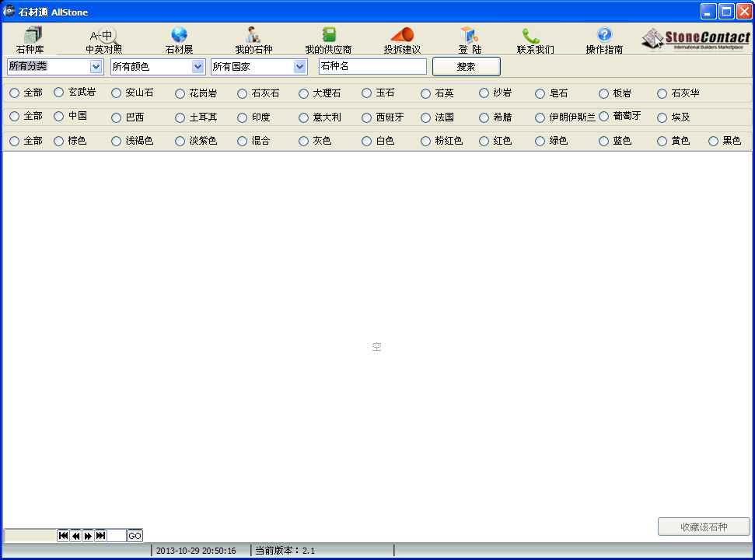755x560 pixels.
Task: Click the StoneContact logo link
Action: (x=696, y=39)
